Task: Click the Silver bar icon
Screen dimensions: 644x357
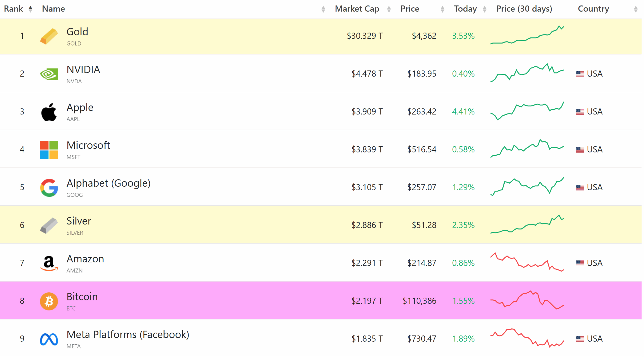Action: point(49,226)
